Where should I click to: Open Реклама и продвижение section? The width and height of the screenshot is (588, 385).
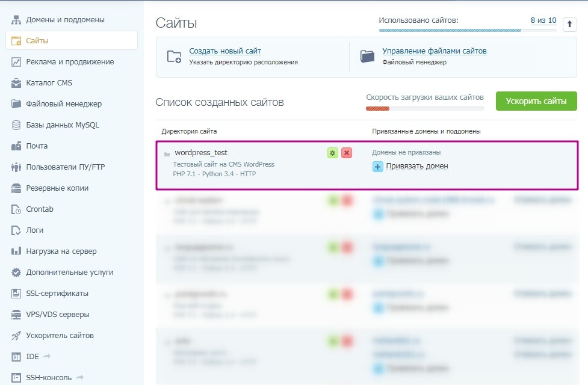point(71,62)
